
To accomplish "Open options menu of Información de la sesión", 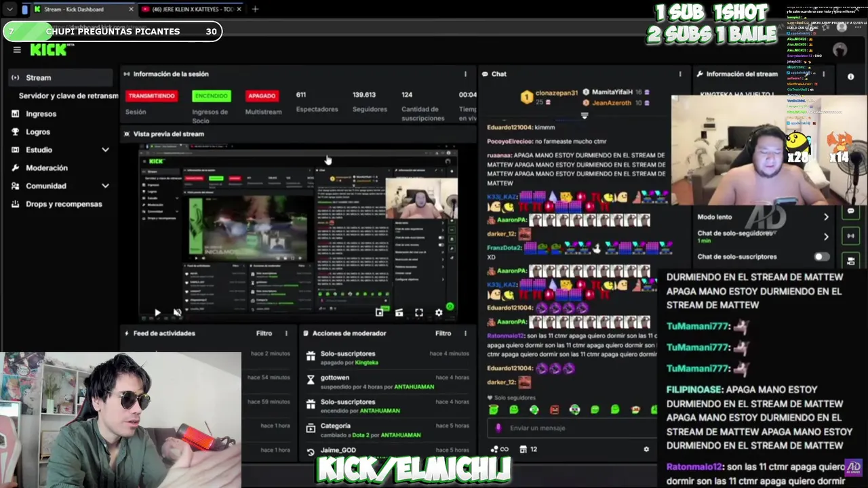I will (465, 74).
